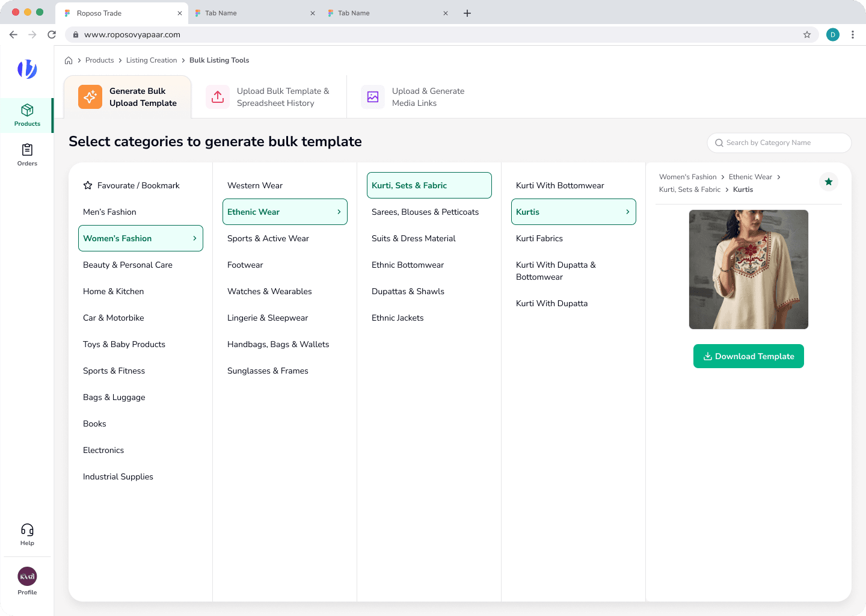
Task: Select Industrial Supplies category
Action: [x=141, y=476]
